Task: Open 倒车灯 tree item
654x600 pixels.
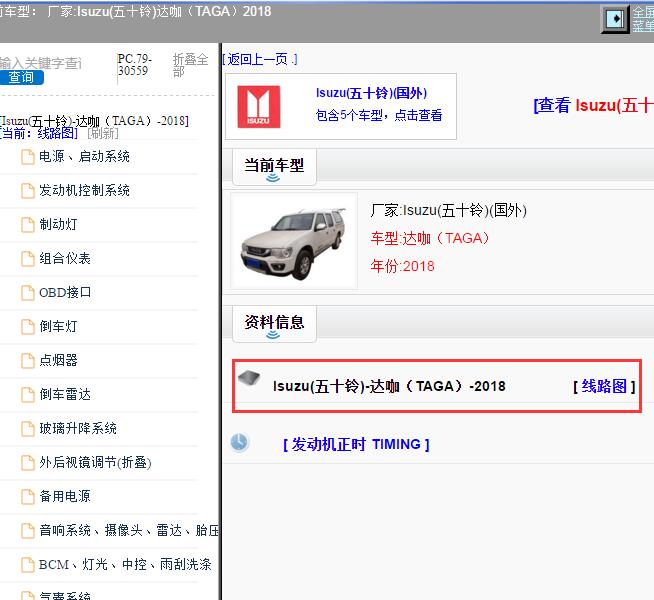Action: 58,326
